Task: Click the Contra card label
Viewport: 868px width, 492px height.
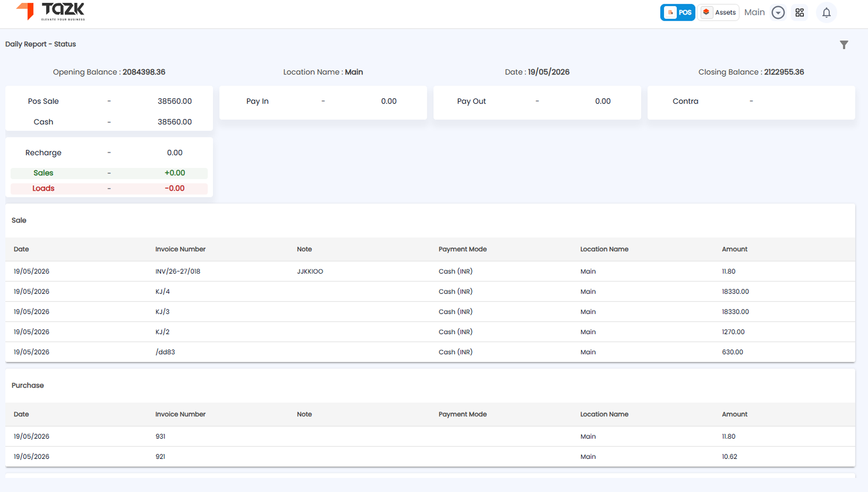Action: [685, 101]
